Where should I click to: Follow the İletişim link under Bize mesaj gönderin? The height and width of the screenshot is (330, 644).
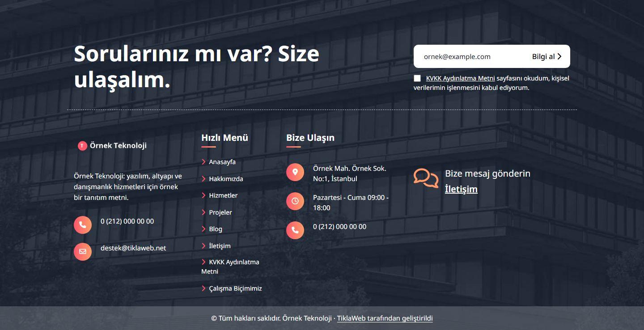point(461,189)
